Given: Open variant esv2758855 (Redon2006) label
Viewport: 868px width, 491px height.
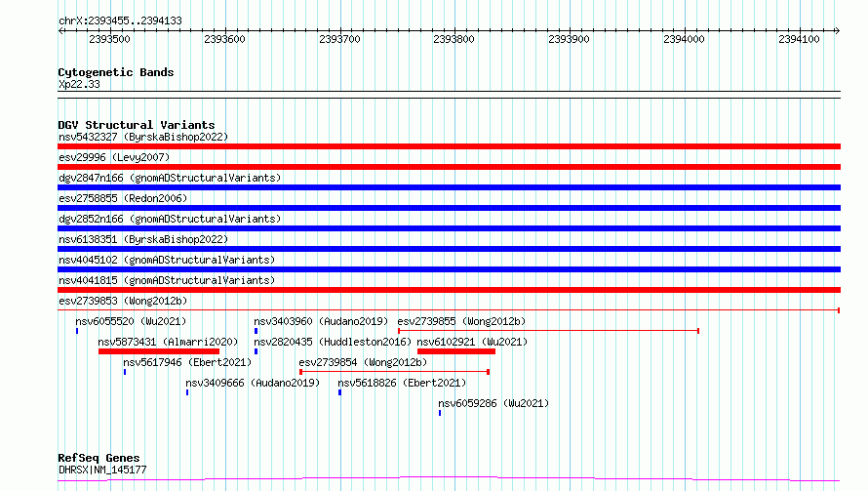Looking at the screenshot, I should [x=123, y=198].
